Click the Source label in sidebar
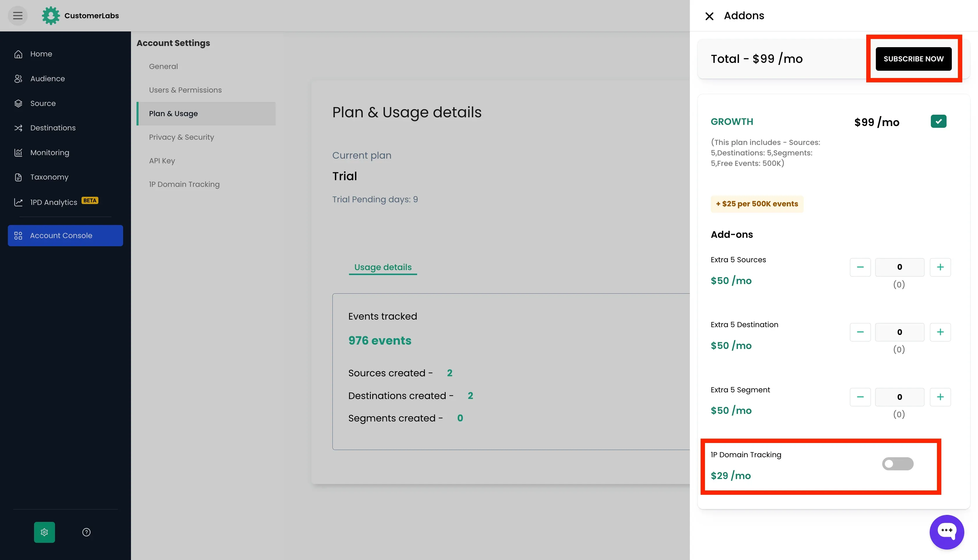Viewport: 978px width, 560px height. (43, 103)
